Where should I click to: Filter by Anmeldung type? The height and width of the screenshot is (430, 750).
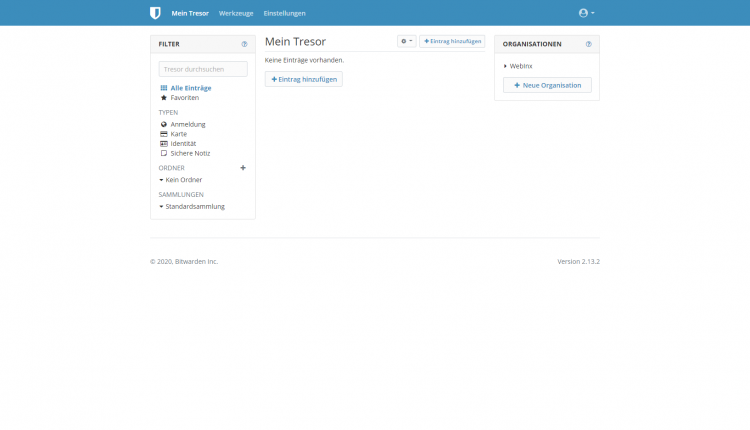pyautogui.click(x=187, y=124)
